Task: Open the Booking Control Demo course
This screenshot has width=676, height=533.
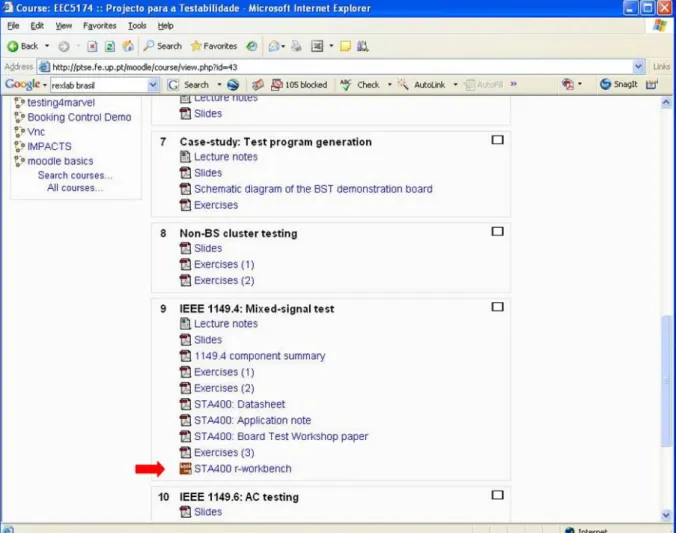Action: click(79, 117)
